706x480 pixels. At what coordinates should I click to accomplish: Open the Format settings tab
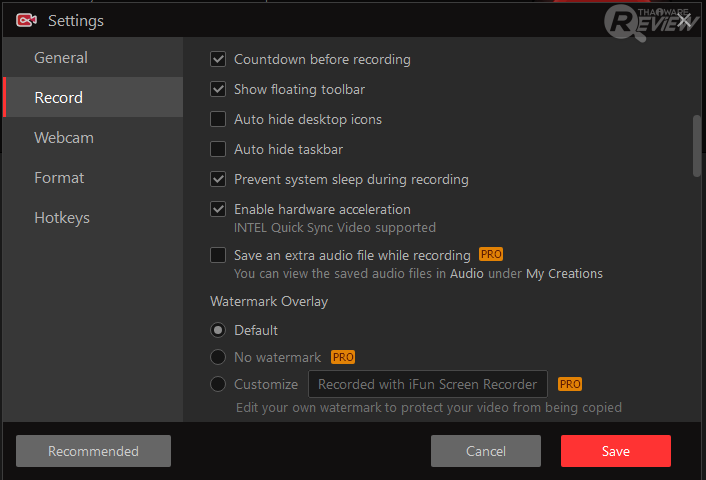pyautogui.click(x=93, y=177)
